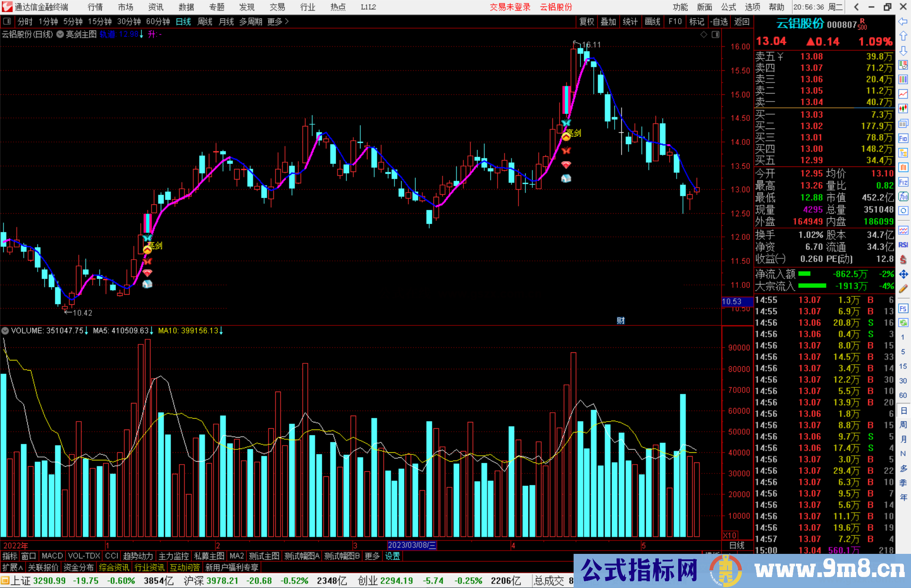Click the back arrow in right sidebar
The height and width of the screenshot is (588, 911).
903,21
